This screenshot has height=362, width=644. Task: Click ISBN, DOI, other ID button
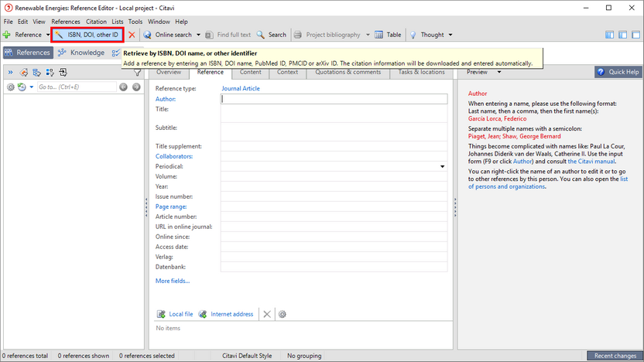click(87, 35)
